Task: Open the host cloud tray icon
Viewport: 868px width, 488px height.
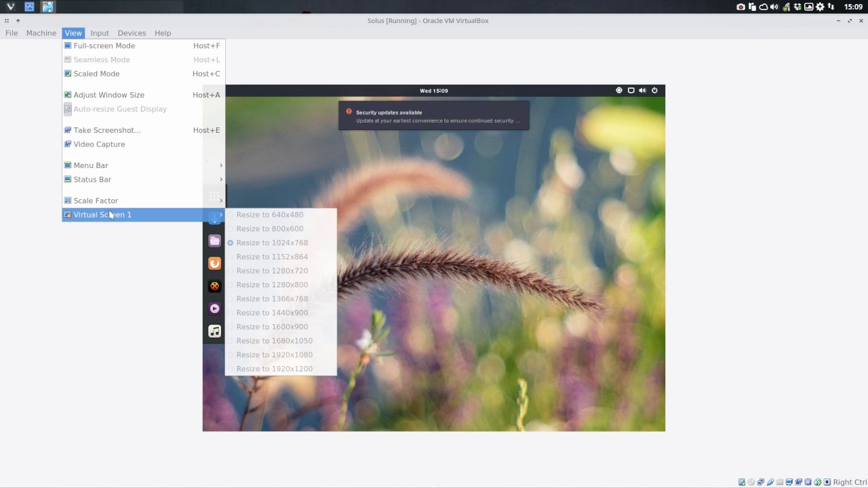Action: point(764,7)
